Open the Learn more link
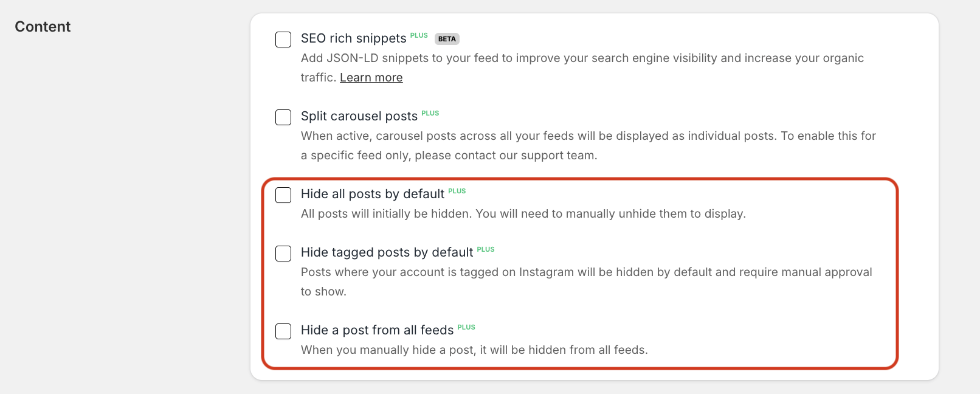Image resolution: width=980 pixels, height=394 pixels. (371, 77)
